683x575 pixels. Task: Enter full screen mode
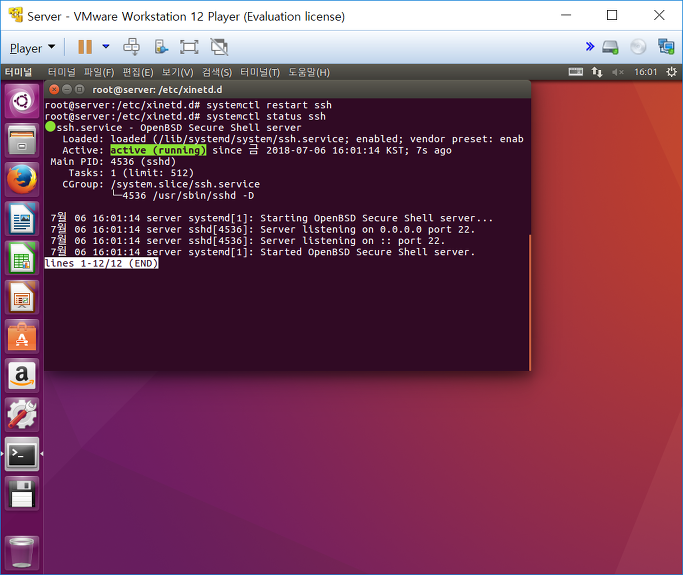point(189,47)
